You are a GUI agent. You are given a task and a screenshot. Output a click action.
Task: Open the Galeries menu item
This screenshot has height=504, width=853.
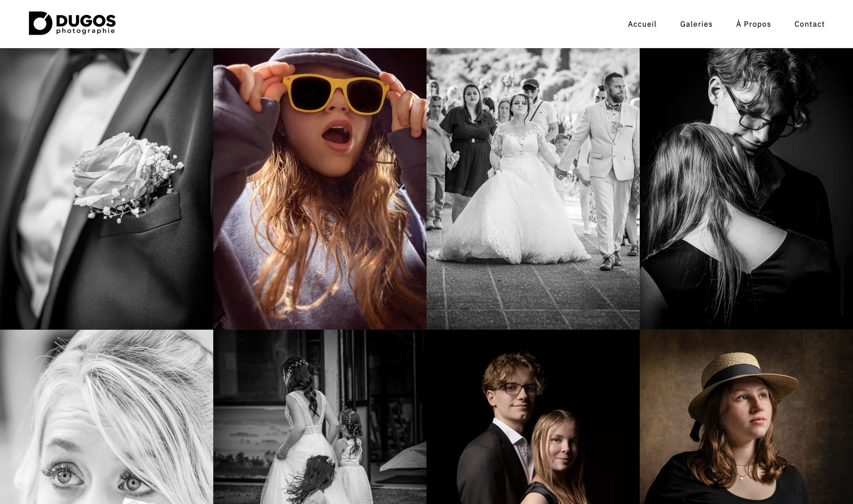coord(696,24)
